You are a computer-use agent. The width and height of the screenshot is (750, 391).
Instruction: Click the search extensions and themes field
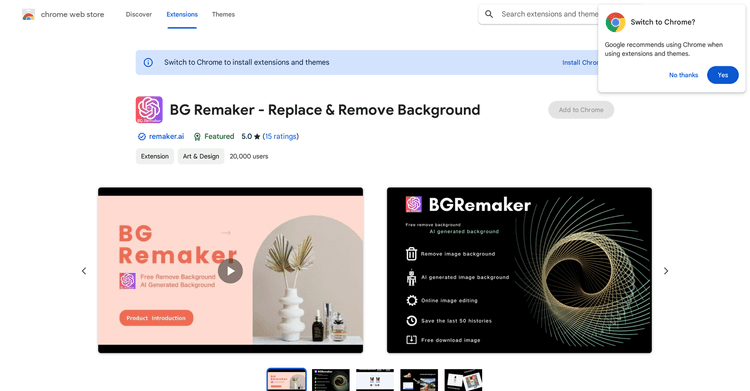point(549,14)
